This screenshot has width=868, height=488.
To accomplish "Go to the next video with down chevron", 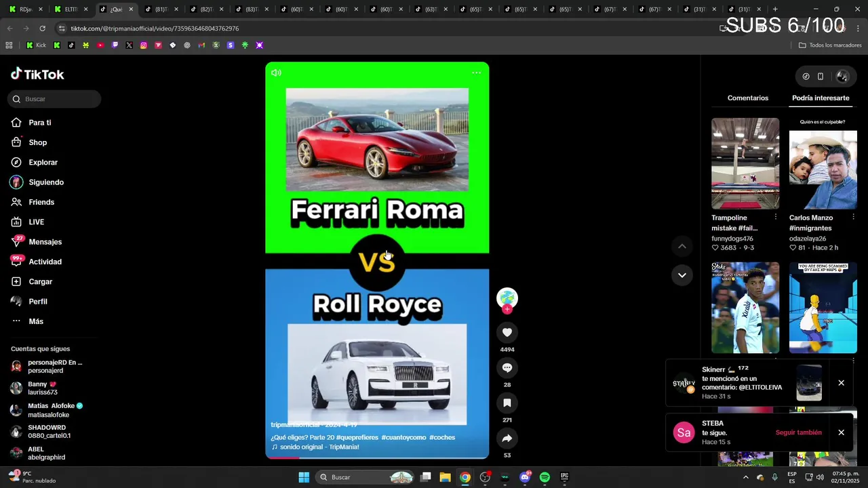I will [682, 275].
